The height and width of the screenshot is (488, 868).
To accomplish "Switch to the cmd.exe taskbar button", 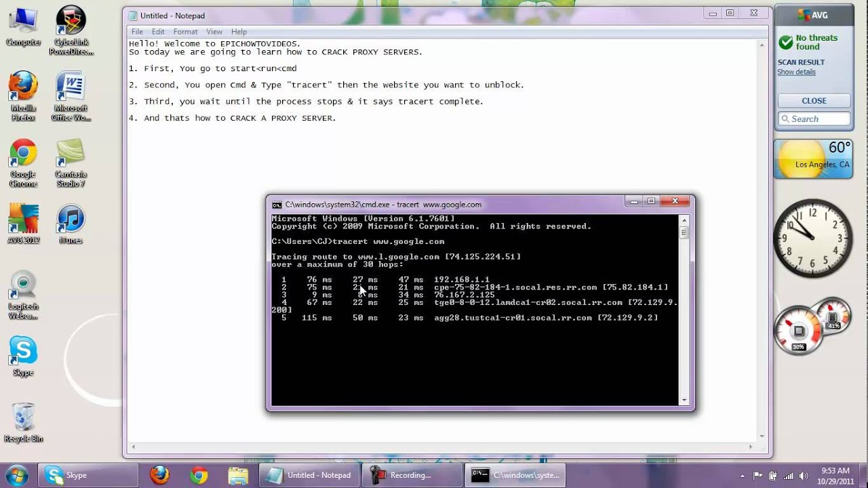I will click(x=515, y=475).
